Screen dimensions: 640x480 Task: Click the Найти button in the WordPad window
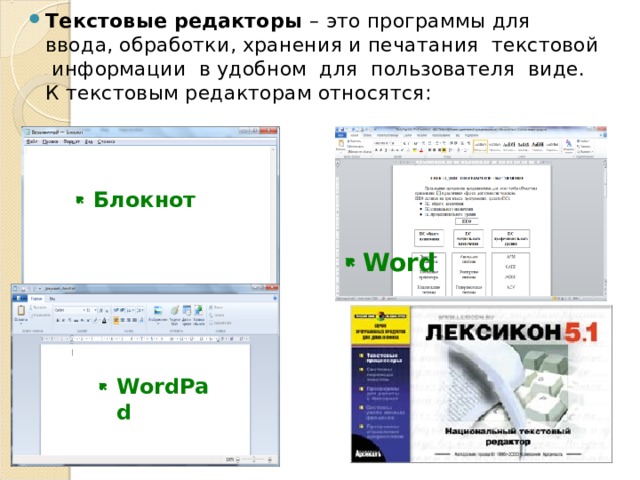coord(216,307)
